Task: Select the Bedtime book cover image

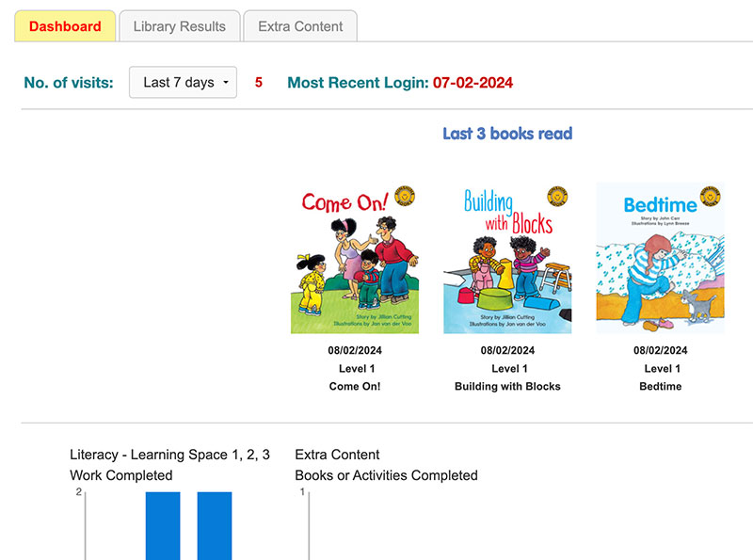Action: (660, 259)
